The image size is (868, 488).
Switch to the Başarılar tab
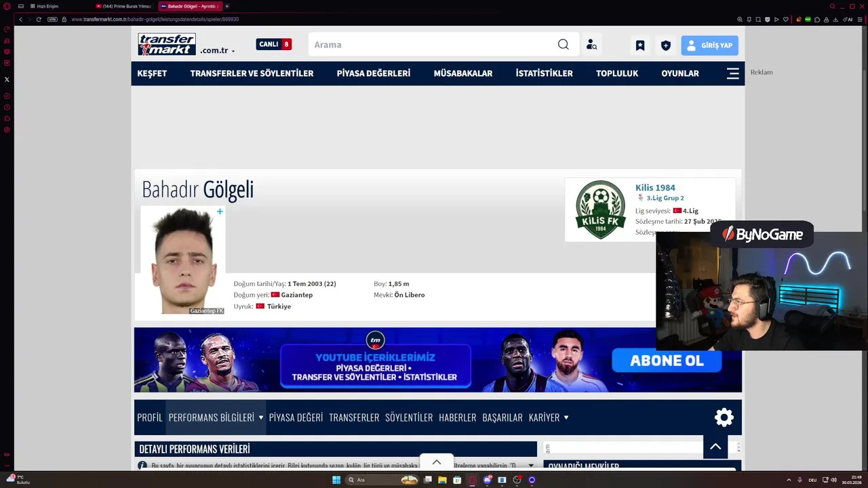point(502,418)
